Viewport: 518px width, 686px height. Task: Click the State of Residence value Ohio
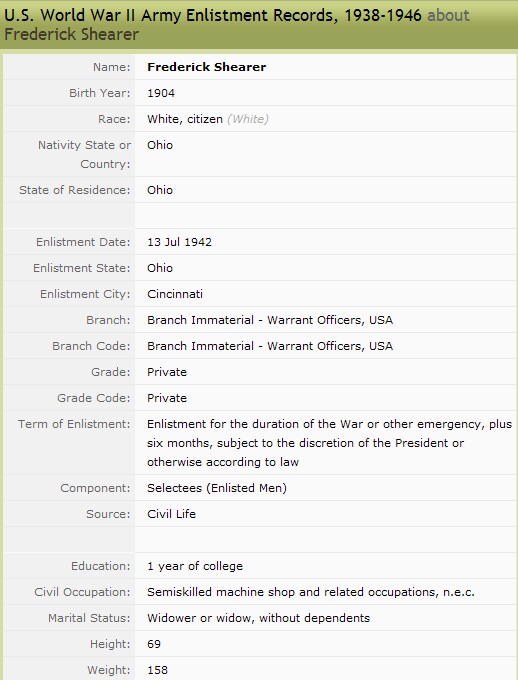tap(160, 190)
